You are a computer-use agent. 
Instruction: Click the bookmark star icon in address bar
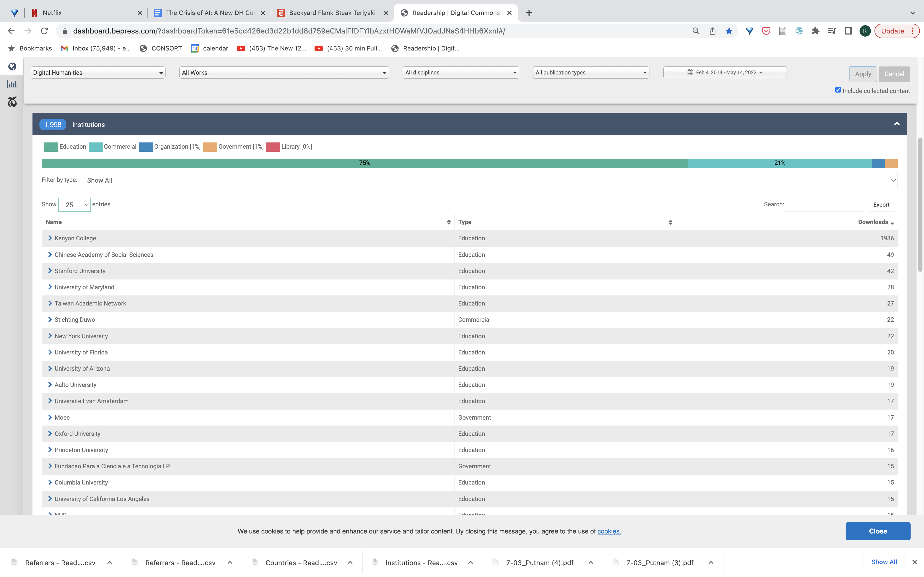tap(729, 31)
